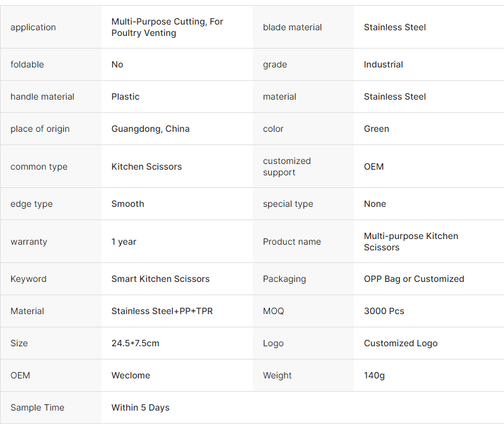This screenshot has height=427, width=504.
Task: Click the "Smooth" edge type value
Action: pyautogui.click(x=127, y=204)
